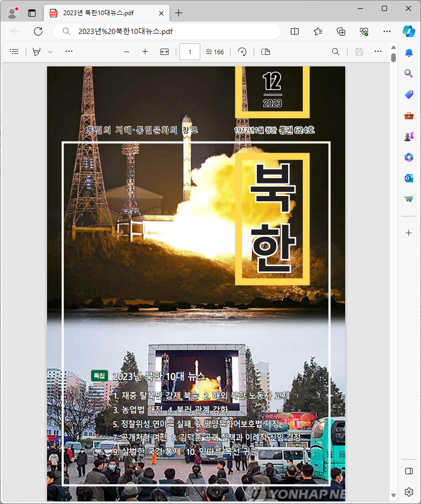Open Outlook in the Edge sidebar

click(x=408, y=178)
